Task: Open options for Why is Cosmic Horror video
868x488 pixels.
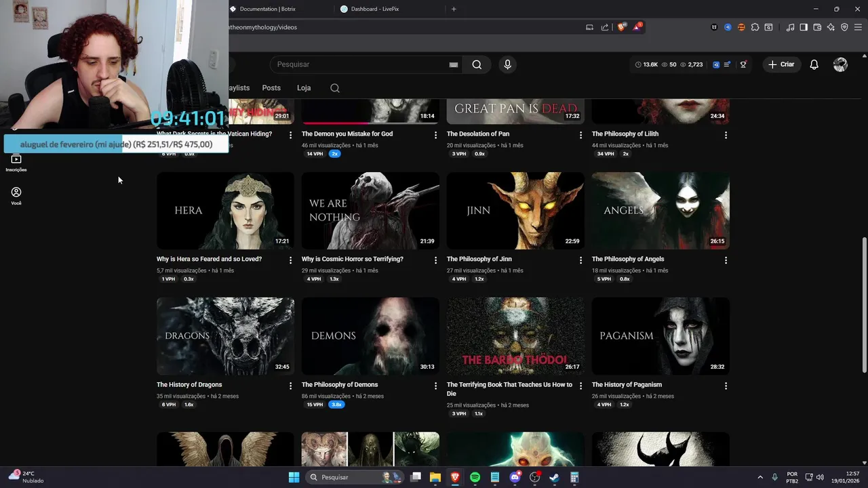Action: click(x=435, y=260)
